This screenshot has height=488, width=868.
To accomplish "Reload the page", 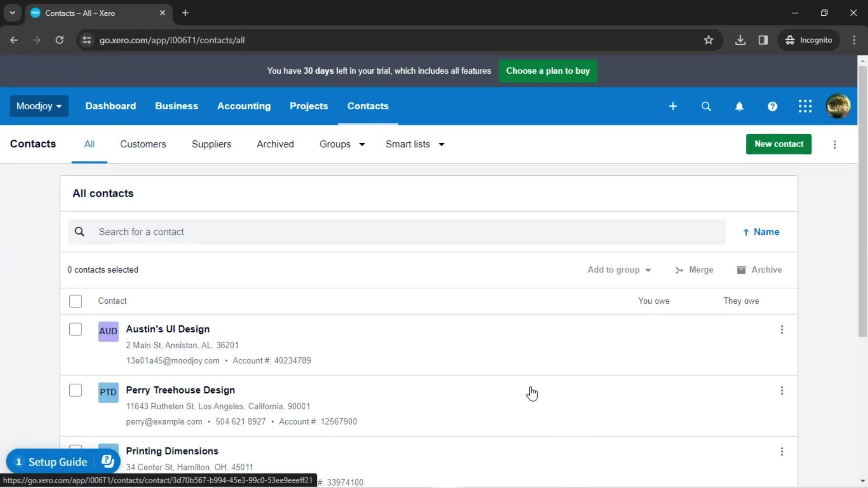I will [x=59, y=40].
